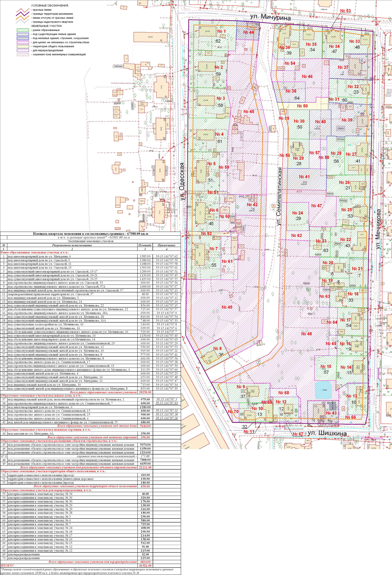This screenshot has height=575, width=392.
Task: Click the yellow parcel № 50
Action: 302,106
